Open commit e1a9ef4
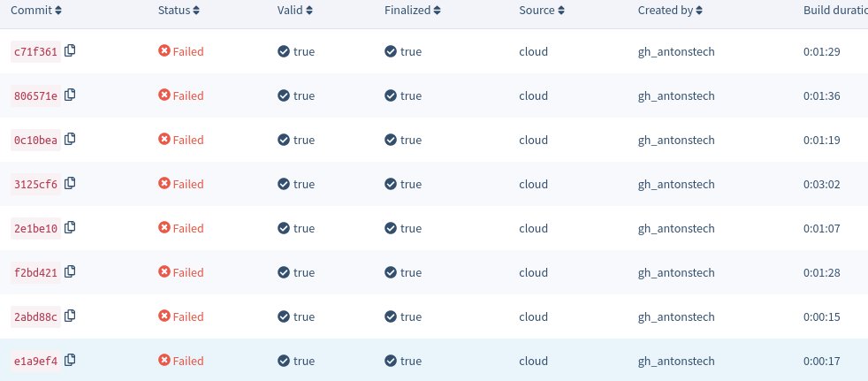 click(x=35, y=361)
